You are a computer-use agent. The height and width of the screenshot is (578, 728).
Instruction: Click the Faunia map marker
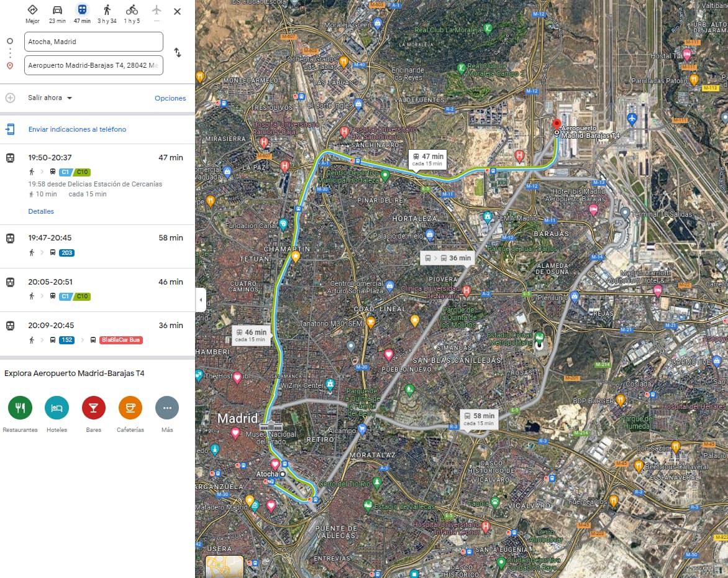(495, 502)
